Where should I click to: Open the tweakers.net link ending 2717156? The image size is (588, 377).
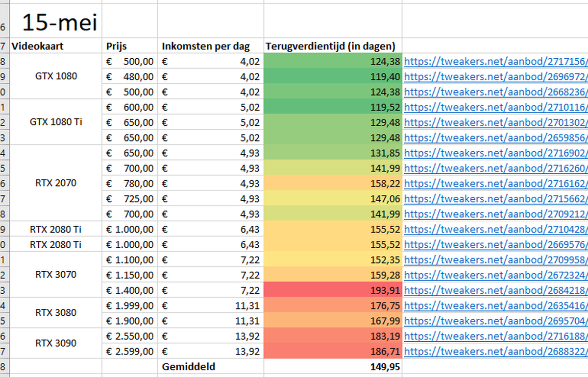495,62
